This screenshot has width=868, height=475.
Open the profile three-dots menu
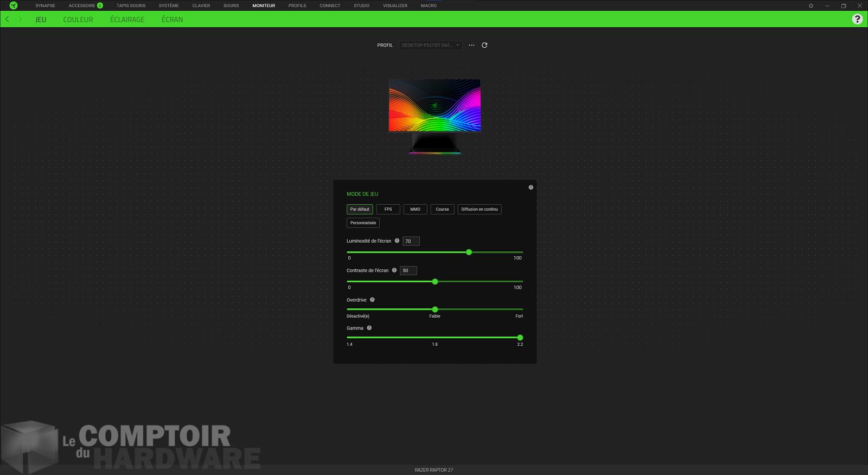[471, 45]
